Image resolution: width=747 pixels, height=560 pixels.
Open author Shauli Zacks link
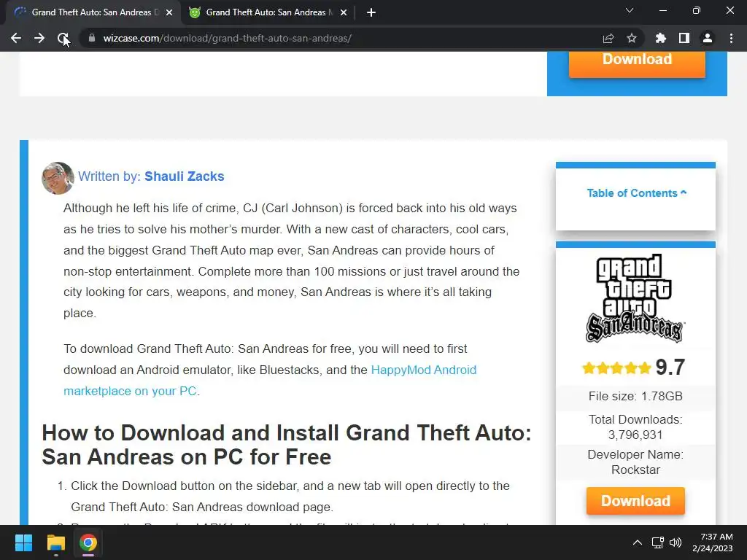point(185,176)
